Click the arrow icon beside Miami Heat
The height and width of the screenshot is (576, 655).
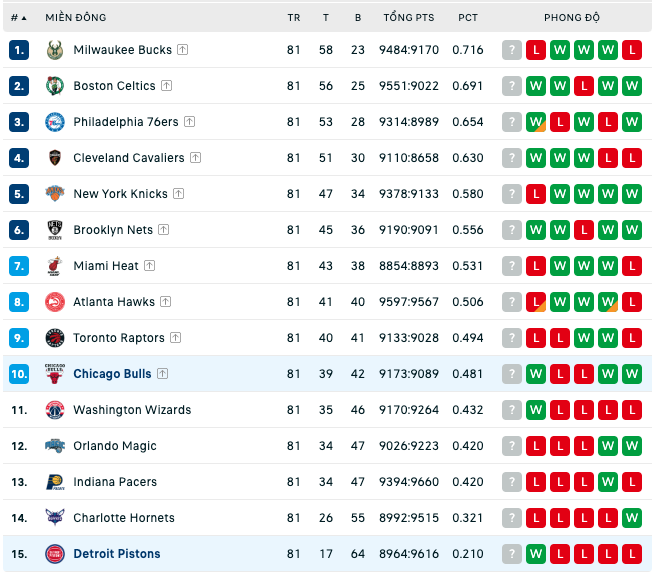coord(150,266)
